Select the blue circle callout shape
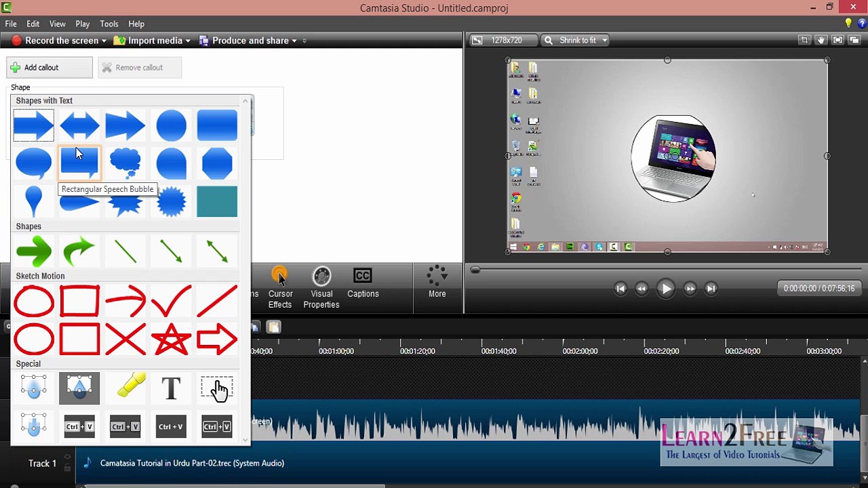 coord(172,125)
